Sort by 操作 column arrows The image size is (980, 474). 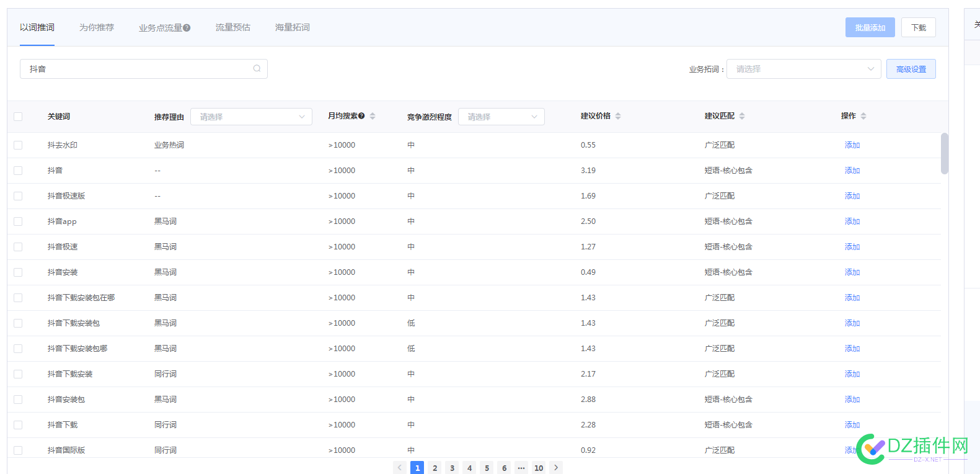click(x=863, y=116)
